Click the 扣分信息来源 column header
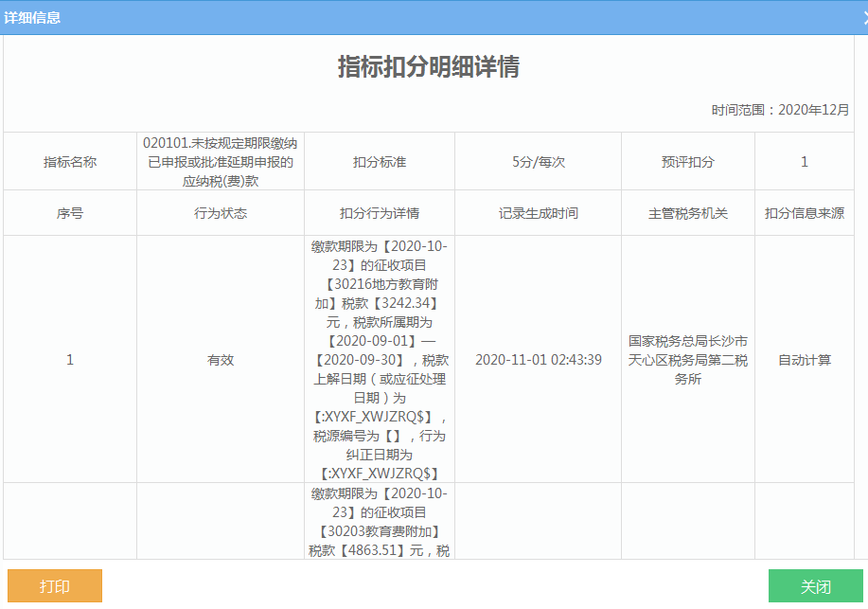This screenshot has width=868, height=609. tap(805, 213)
